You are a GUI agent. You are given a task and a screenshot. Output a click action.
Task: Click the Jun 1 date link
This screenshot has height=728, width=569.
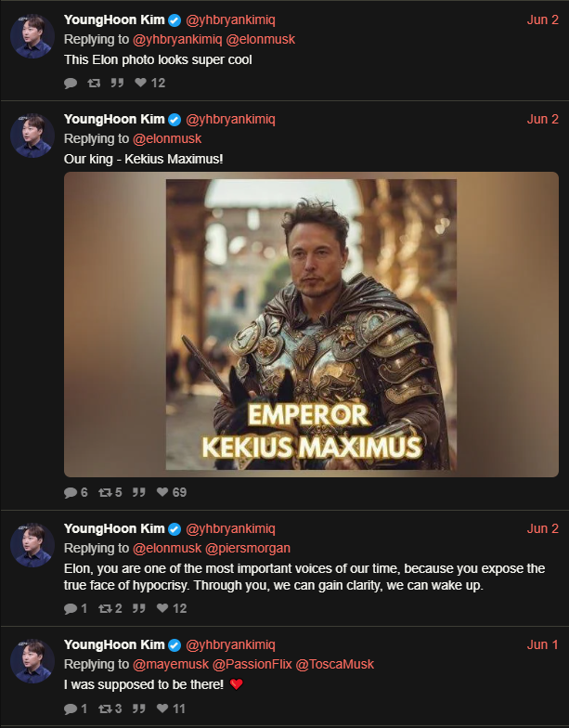[x=543, y=644]
